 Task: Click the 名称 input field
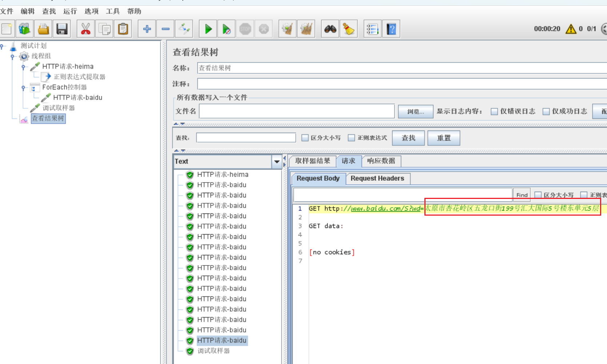(402, 68)
